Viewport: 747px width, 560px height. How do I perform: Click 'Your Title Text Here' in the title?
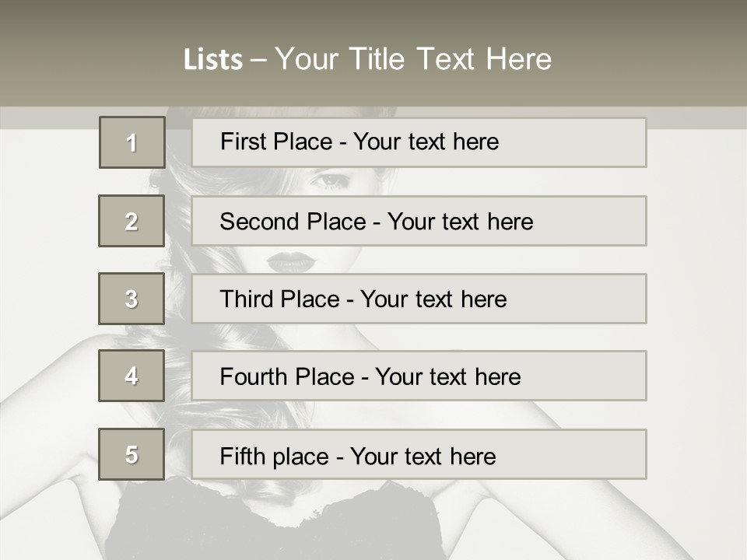tap(413, 60)
